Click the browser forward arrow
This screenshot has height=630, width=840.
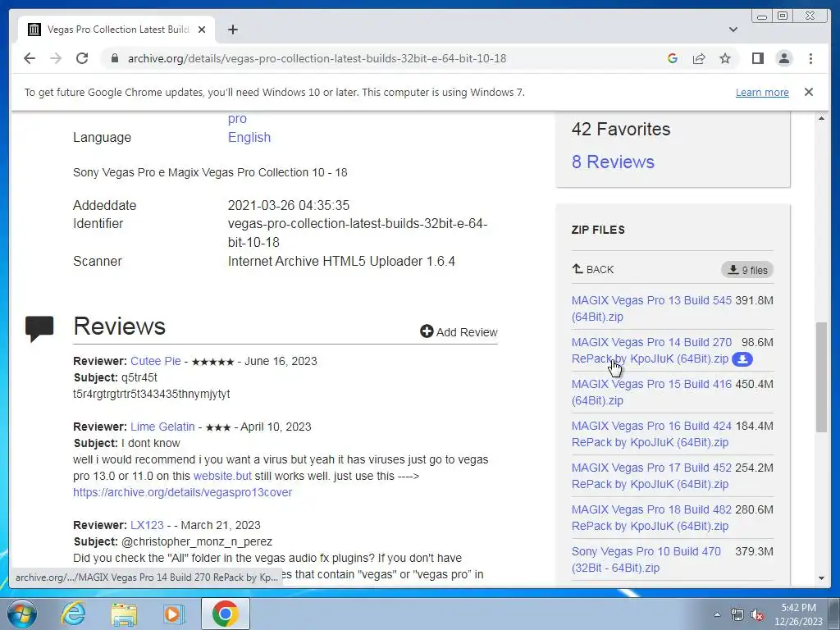(56, 58)
